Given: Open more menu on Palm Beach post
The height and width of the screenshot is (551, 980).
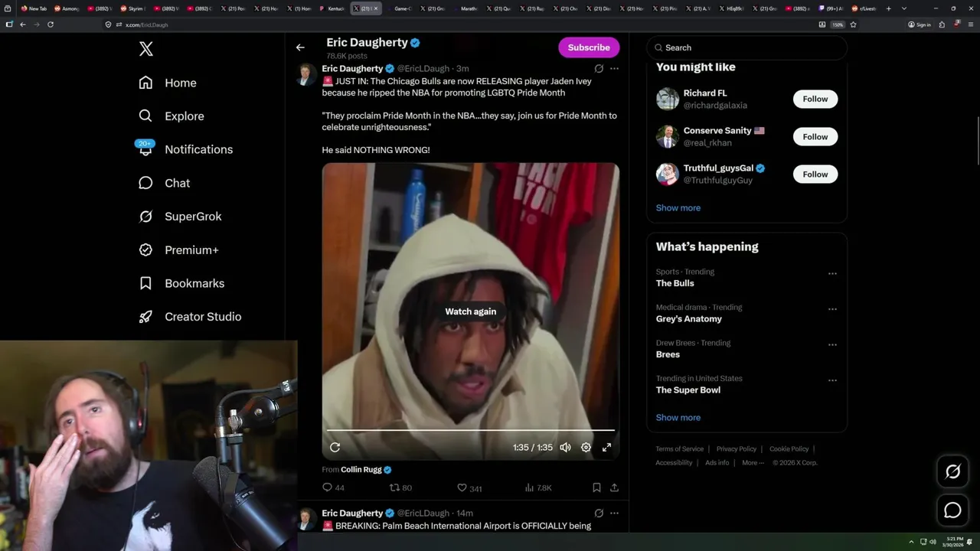Looking at the screenshot, I should coord(614,514).
